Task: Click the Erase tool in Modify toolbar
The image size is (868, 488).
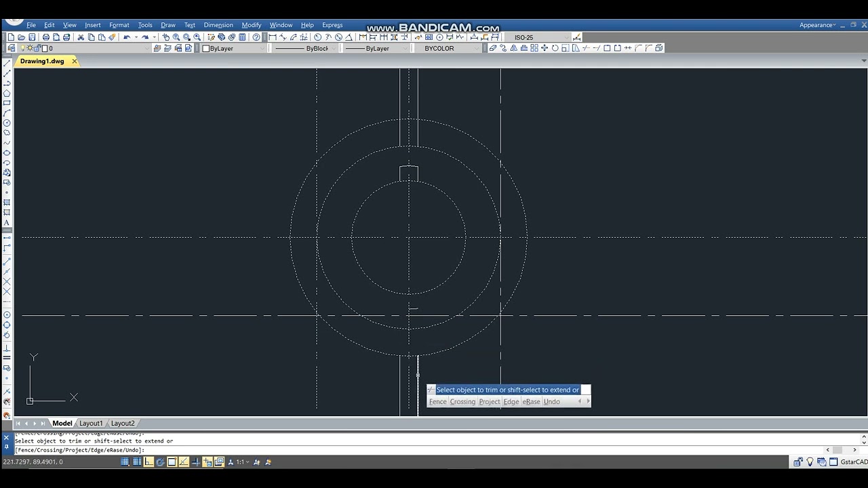Action: coord(493,48)
